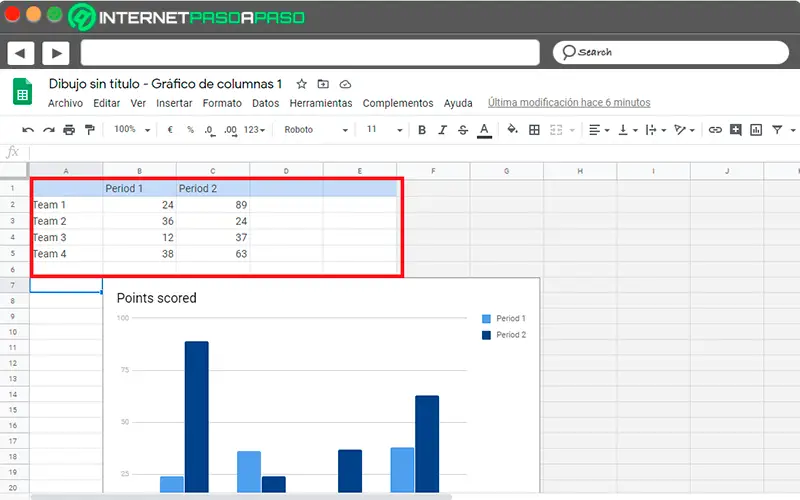Select the Period 2 header cell

[x=213, y=188]
